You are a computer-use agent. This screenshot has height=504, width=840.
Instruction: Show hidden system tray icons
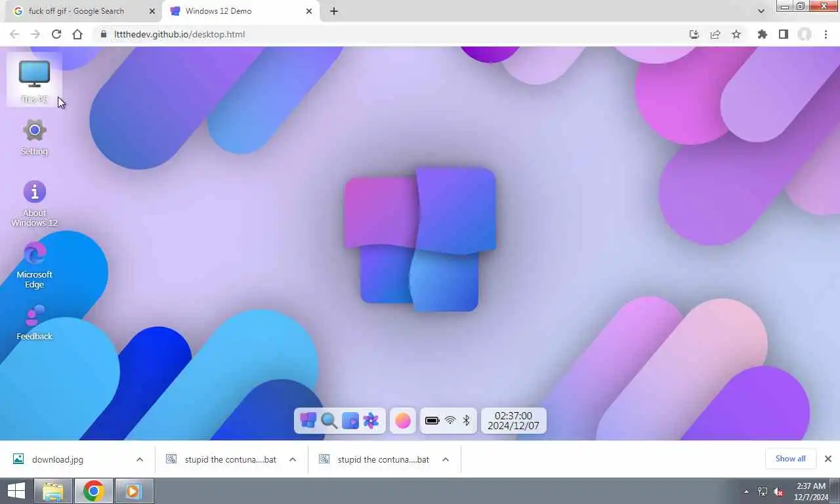click(x=746, y=492)
